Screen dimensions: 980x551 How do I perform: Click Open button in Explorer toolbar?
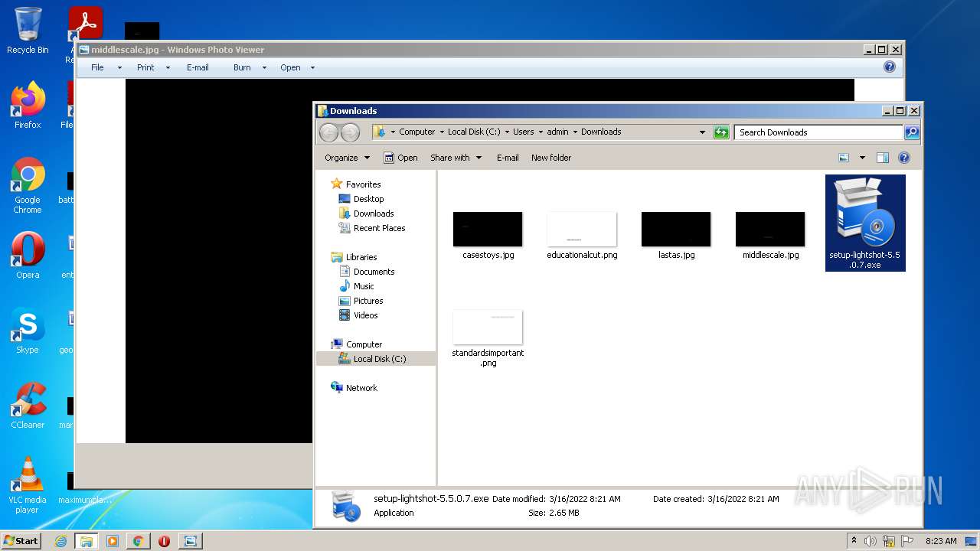400,158
